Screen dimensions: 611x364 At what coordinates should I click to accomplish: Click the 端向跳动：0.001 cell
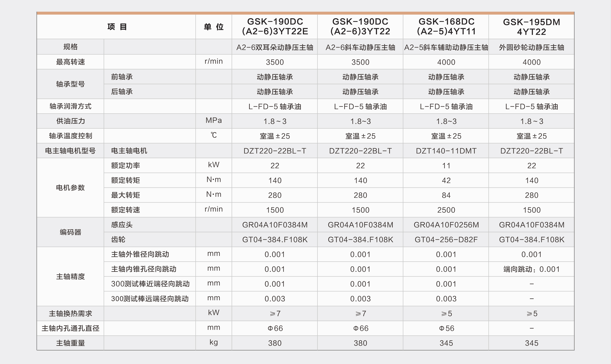[x=532, y=269]
